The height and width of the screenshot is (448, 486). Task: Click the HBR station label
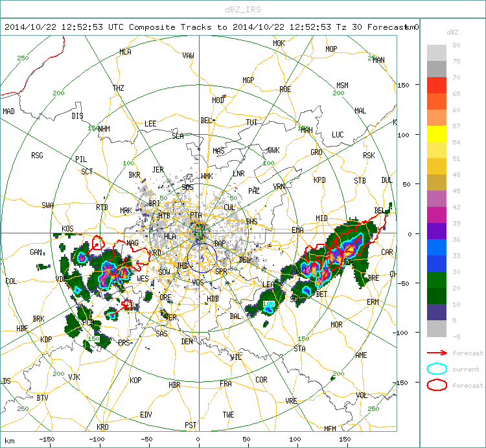point(174,385)
